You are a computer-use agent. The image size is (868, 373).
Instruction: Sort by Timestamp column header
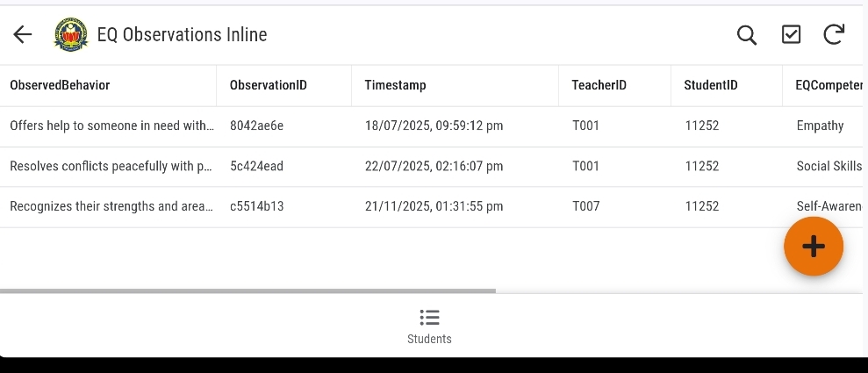395,85
